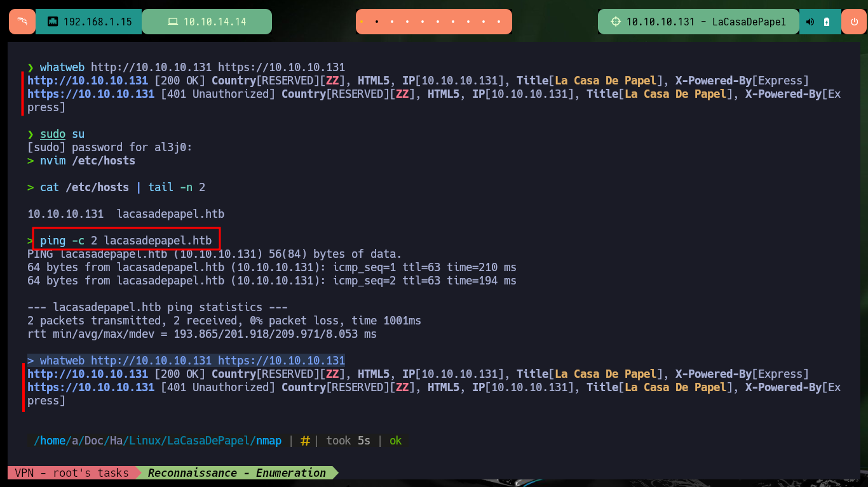This screenshot has height=487, width=868.
Task: Click the green "ok" prompt status
Action: click(396, 441)
